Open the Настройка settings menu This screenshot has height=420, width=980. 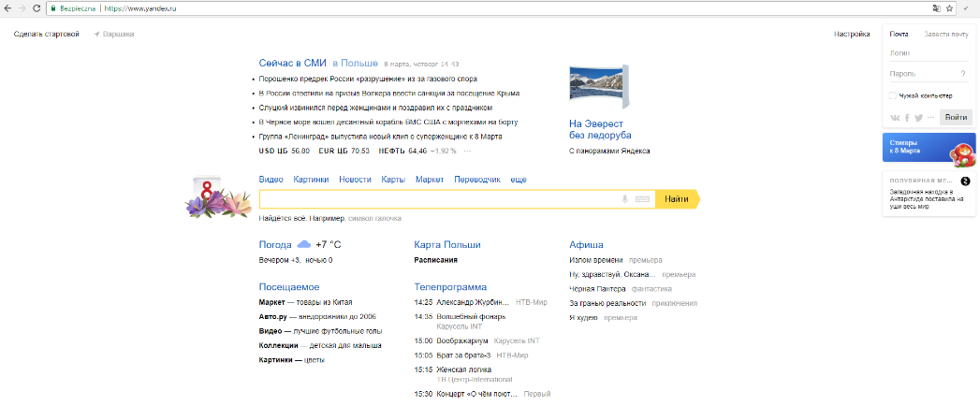852,35
